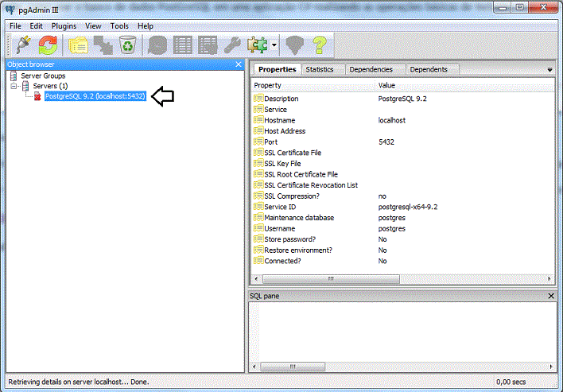This screenshot has height=392, width=563.
Task: Switch to the Properties tab
Action: coord(278,69)
